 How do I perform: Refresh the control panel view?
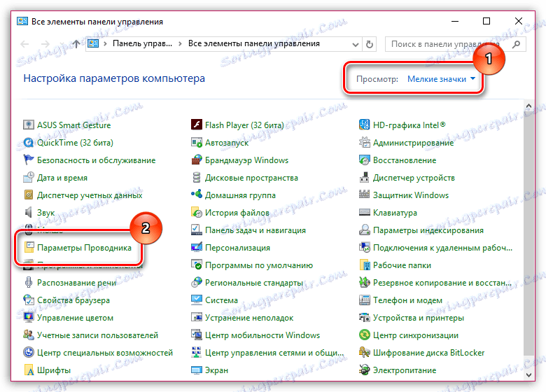click(370, 44)
